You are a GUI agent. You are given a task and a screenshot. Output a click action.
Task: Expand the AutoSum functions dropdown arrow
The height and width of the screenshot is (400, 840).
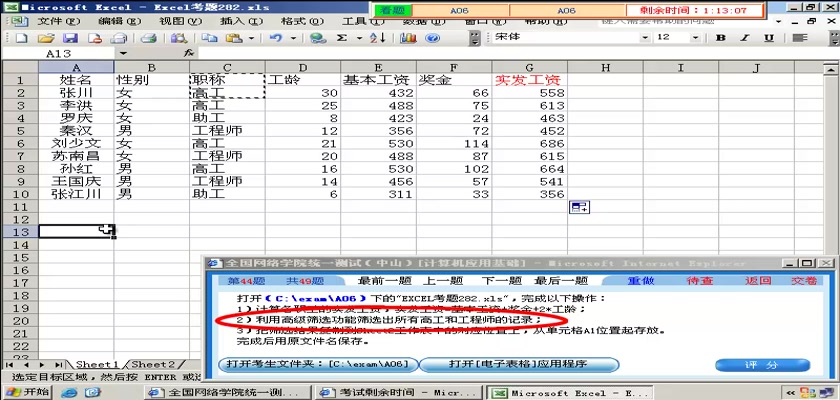(359, 38)
